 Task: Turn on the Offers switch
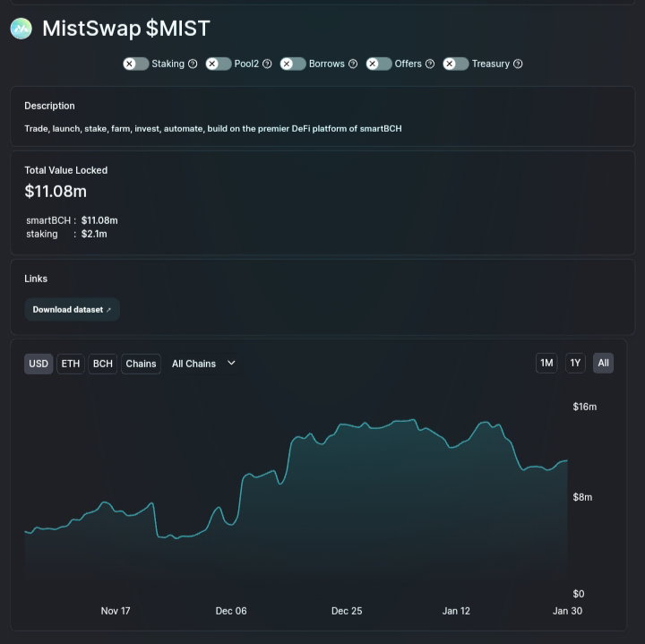pyautogui.click(x=379, y=64)
